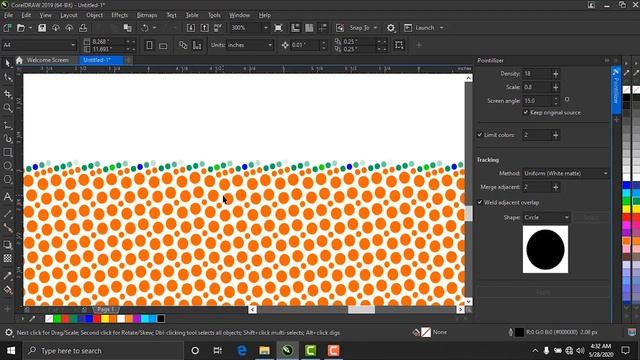
Task: Switch to the Welcome Screen tab
Action: click(47, 60)
